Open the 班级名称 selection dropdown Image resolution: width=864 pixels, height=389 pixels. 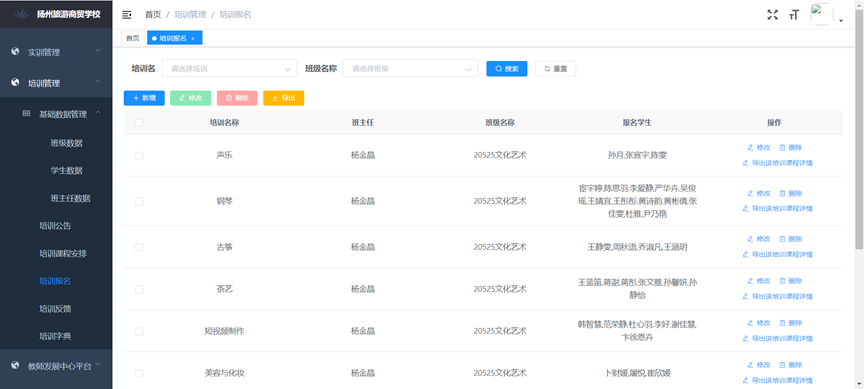[x=411, y=69]
